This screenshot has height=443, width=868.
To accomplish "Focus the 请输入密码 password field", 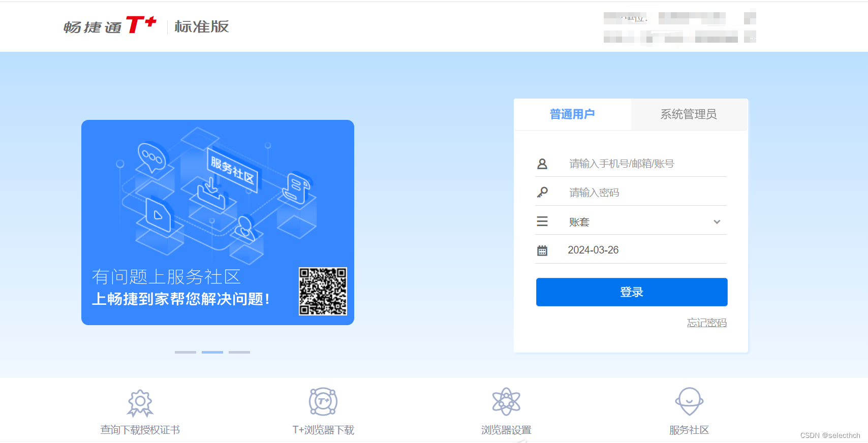I will 631,193.
